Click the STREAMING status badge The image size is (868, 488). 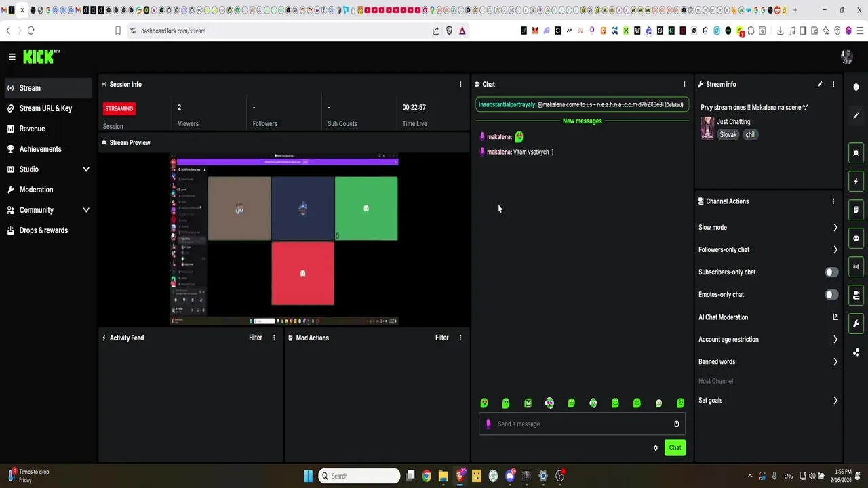pos(119,108)
